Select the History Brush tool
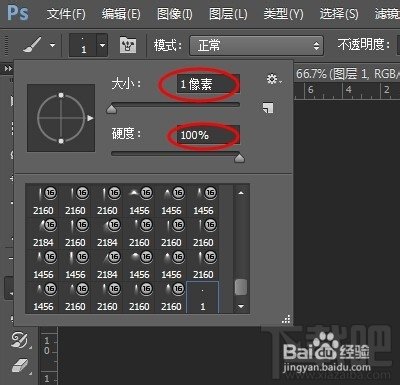 pyautogui.click(x=21, y=339)
